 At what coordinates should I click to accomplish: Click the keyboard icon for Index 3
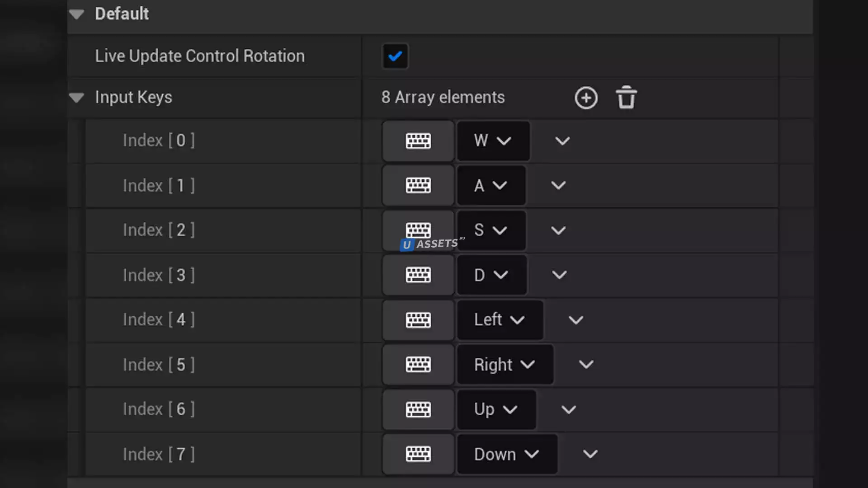[x=418, y=275]
